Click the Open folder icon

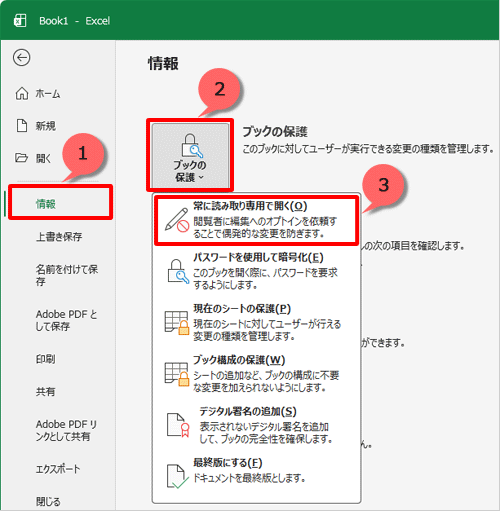[22, 157]
